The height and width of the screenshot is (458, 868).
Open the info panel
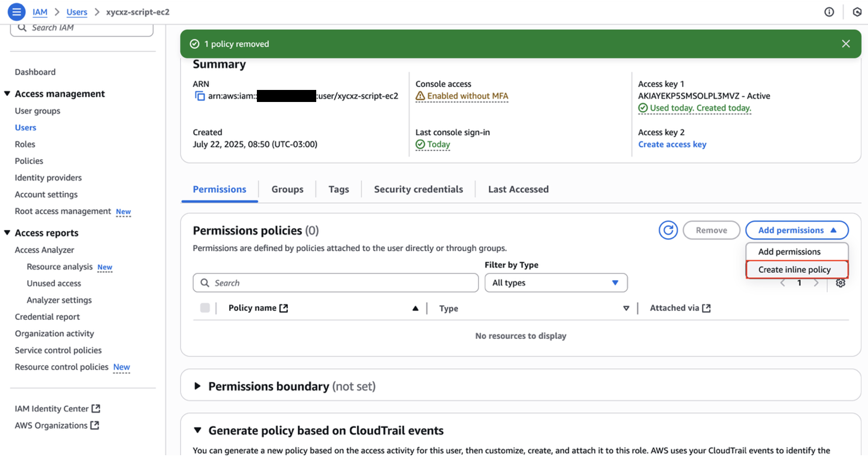click(x=829, y=12)
